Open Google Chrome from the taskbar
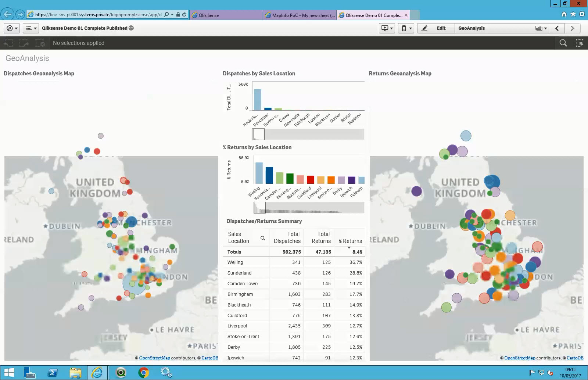Image resolution: width=588 pixels, height=380 pixels. click(144, 373)
